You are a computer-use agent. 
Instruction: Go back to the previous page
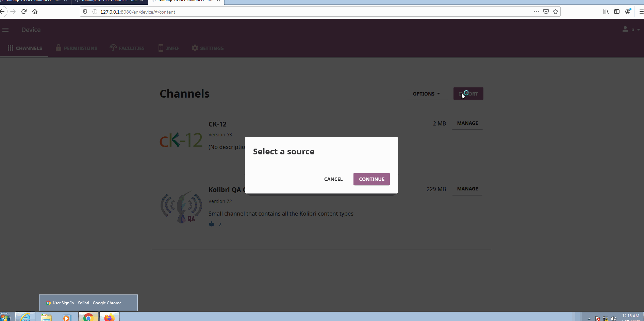2,12
